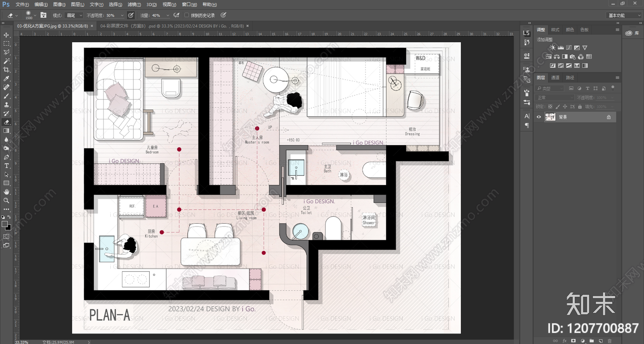This screenshot has height=344, width=644.
Task: Pick the Magic Wand tool
Action: point(6,61)
